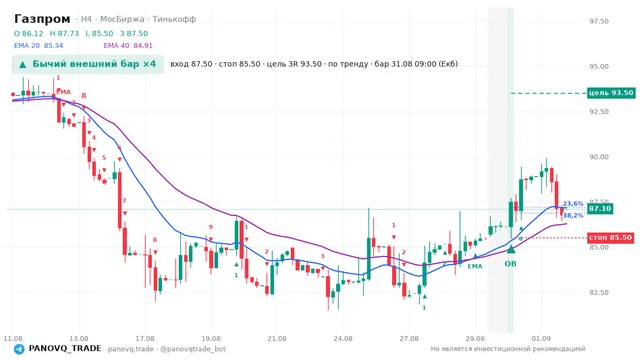Click the 'Не является инвестиционной рекомендацией' disclaimer
This screenshot has height=360, width=640.
(508, 349)
